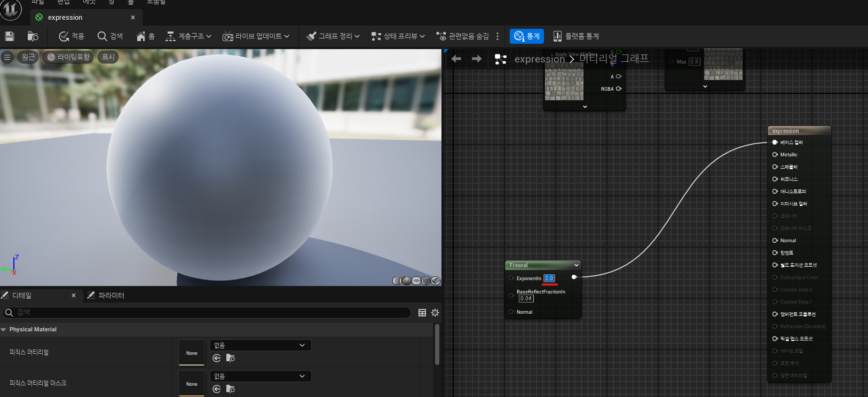Click the 탄젠트 (Tangent) input pin
Image resolution: width=868 pixels, height=397 pixels.
click(x=775, y=253)
